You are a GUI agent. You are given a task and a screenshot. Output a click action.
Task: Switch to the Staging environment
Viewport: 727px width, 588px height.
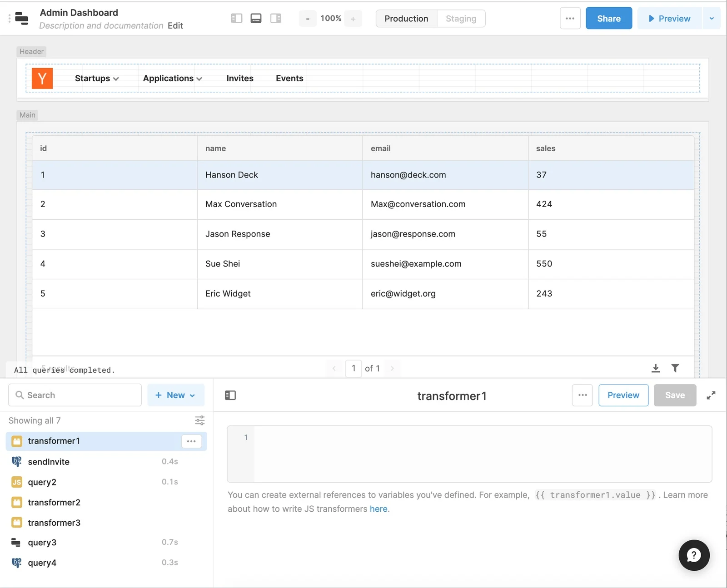point(461,19)
